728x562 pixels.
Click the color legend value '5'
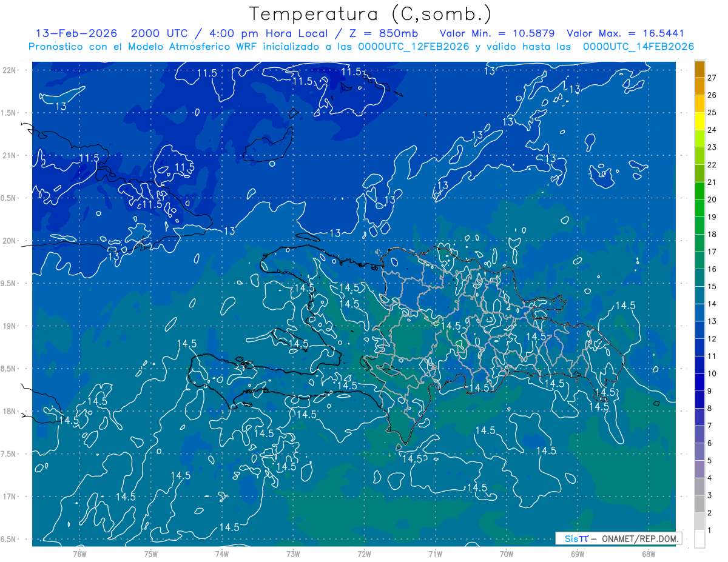coord(710,461)
